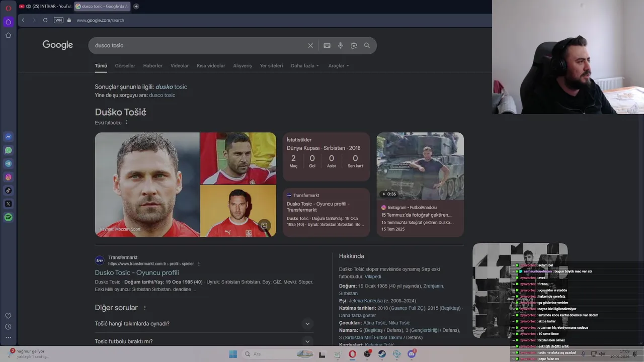
Task: Click the suggested dusko tosic correction
Action: click(171, 87)
